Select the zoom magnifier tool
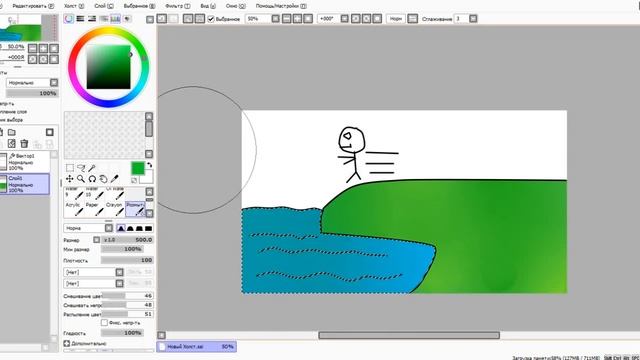 click(81, 179)
